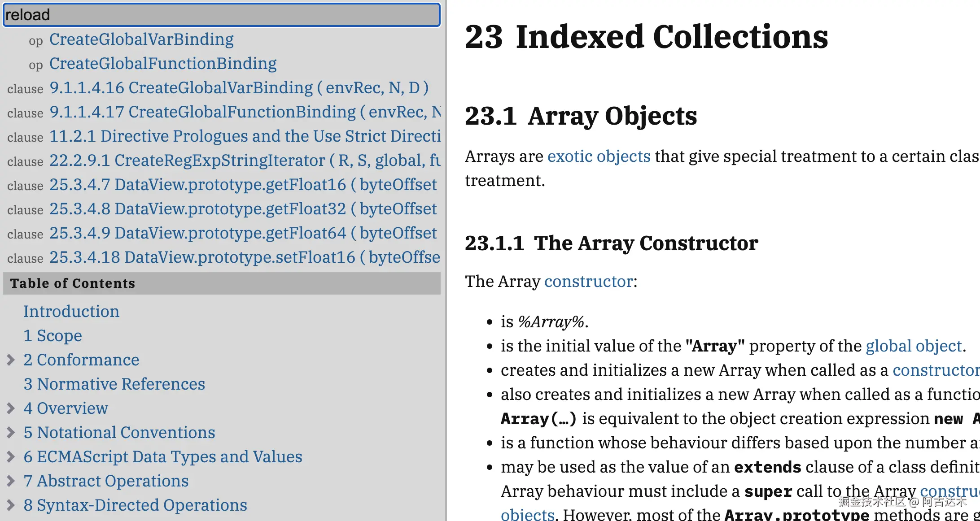Screen dimensions: 980x521
Task: Open clause 11.2.1 Directive Prologues result
Action: [x=245, y=136]
